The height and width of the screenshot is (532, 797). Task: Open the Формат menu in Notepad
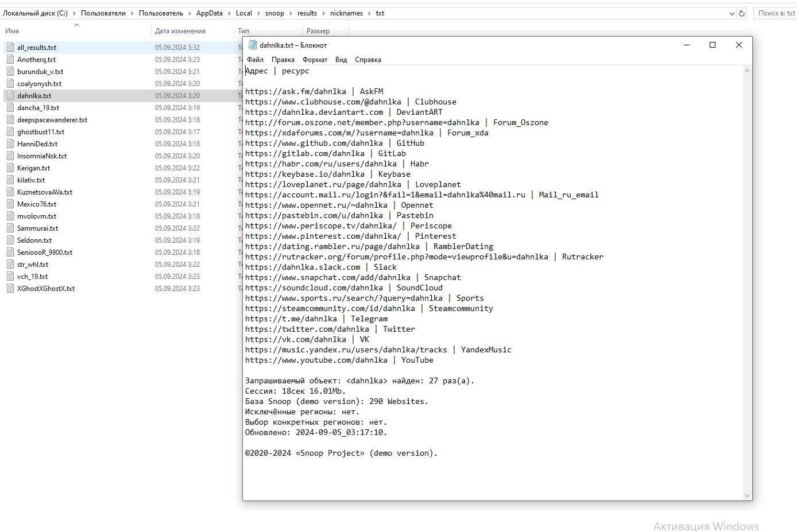(x=315, y=60)
